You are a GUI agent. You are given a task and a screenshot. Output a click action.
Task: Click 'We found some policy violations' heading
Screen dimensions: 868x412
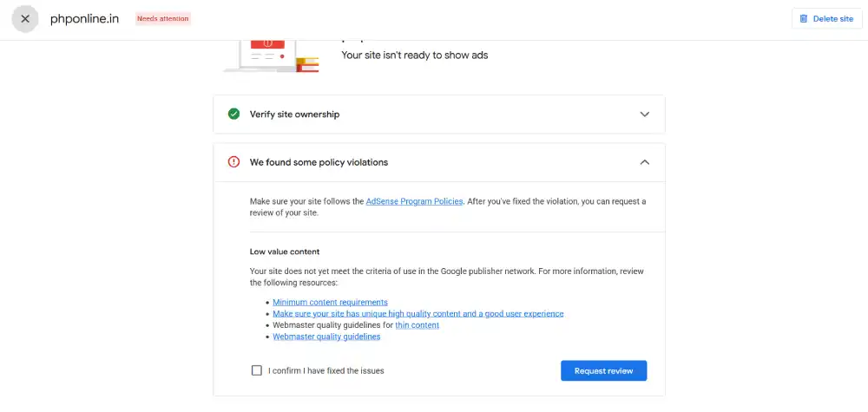pos(319,162)
